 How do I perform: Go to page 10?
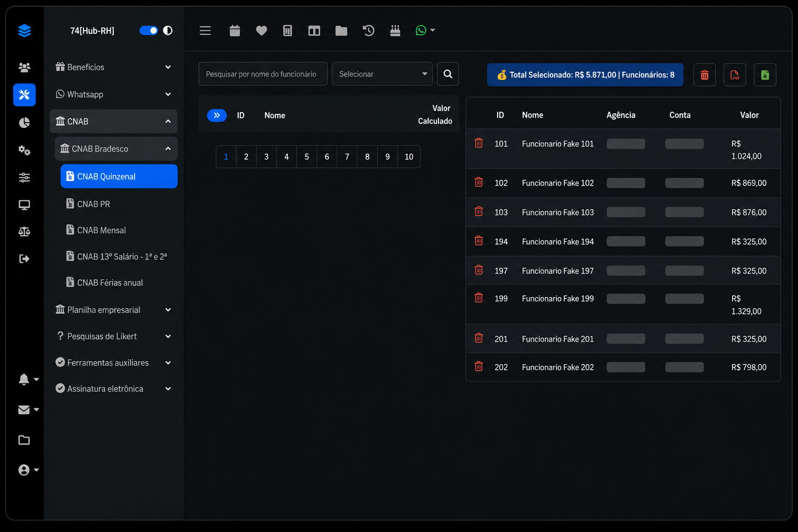(409, 156)
